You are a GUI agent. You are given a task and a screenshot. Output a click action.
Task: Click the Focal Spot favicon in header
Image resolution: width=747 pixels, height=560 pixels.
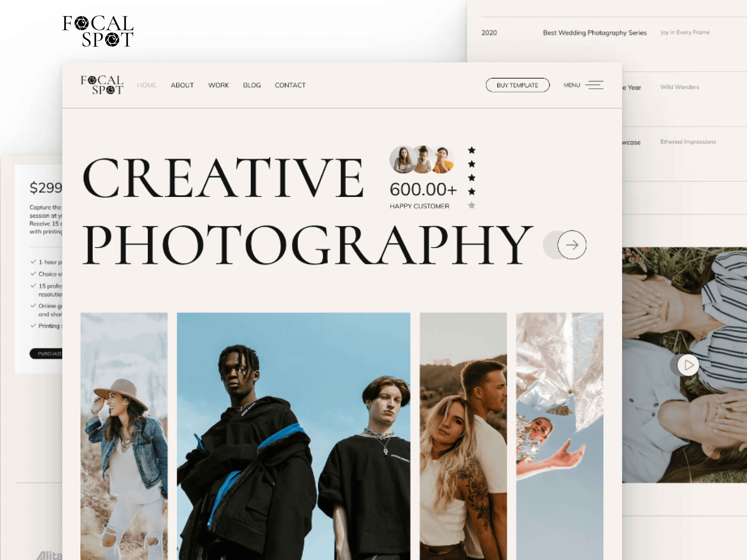[101, 85]
